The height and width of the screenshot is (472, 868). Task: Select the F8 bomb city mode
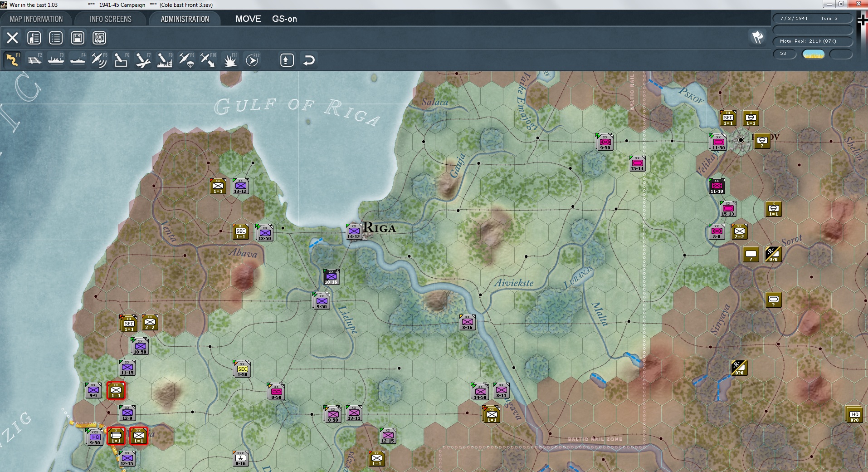(165, 60)
